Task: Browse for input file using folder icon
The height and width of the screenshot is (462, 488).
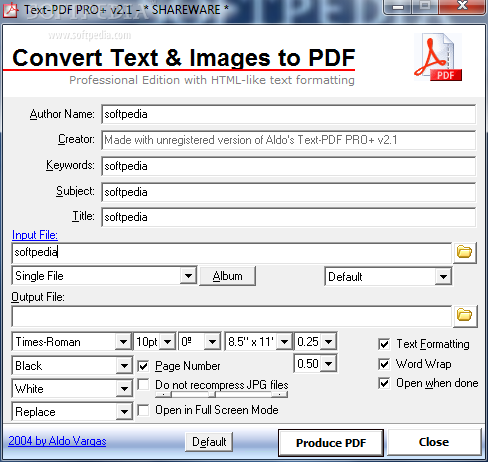Action: point(465,252)
